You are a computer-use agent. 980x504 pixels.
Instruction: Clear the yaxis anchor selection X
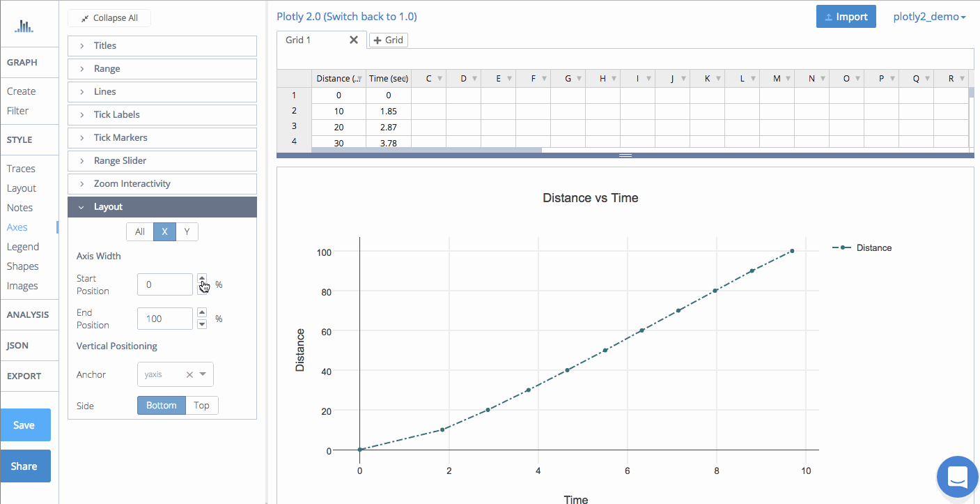tap(189, 374)
